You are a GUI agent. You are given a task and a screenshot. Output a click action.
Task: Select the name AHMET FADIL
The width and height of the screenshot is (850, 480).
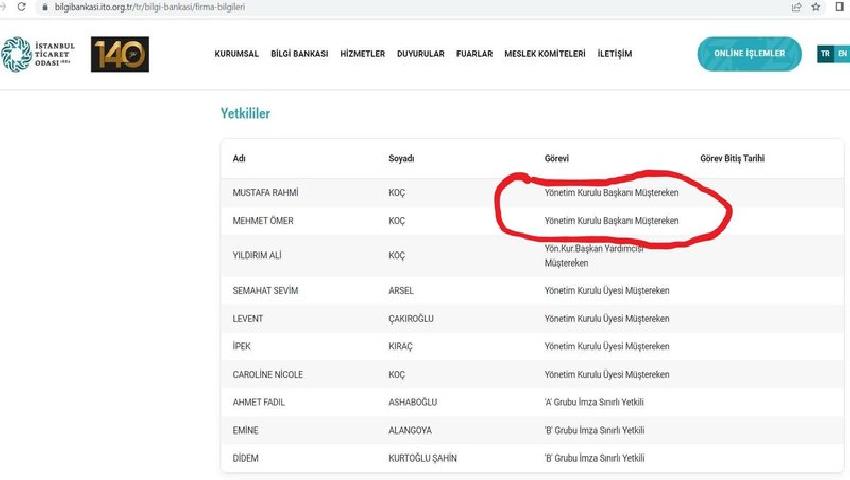[259, 402]
